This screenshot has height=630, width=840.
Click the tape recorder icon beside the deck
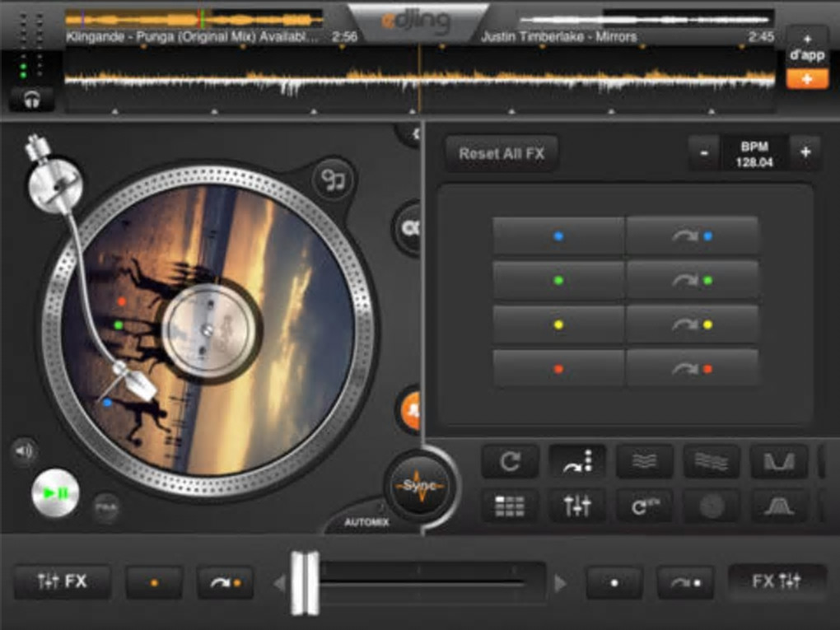pos(409,229)
